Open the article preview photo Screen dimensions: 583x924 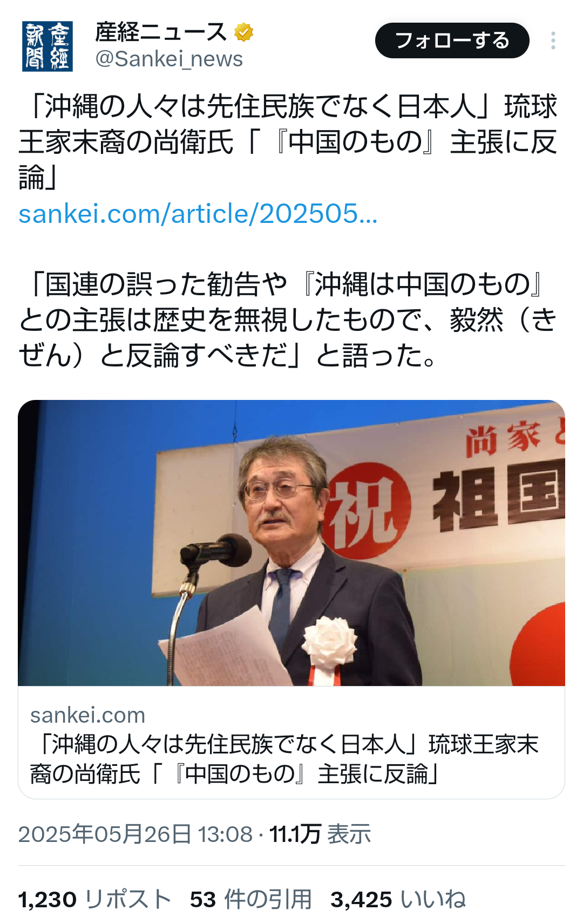[291, 543]
